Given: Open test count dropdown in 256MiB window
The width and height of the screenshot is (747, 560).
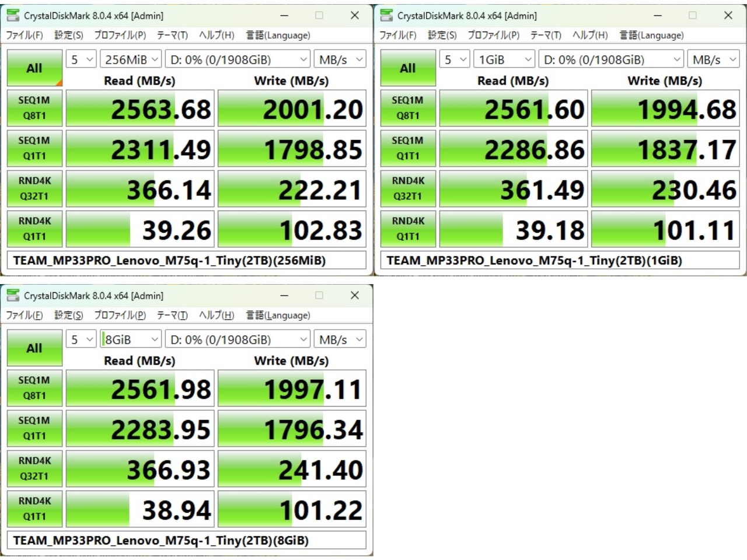Looking at the screenshot, I should click(x=81, y=60).
